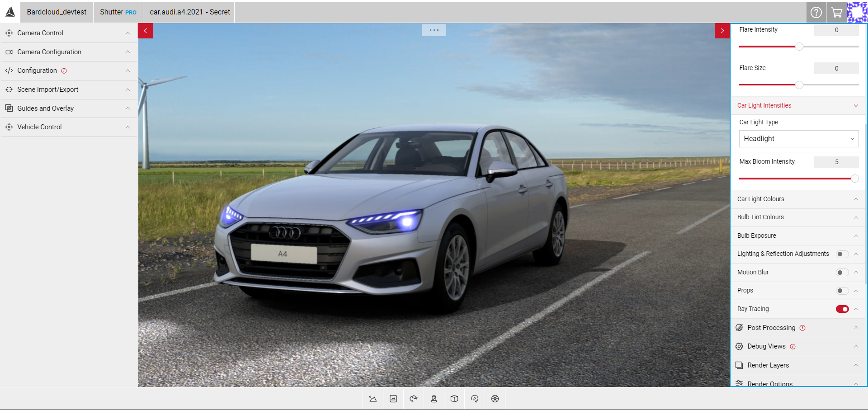Expand the Camera Configuration chevron
This screenshot has height=410, width=868.
128,52
